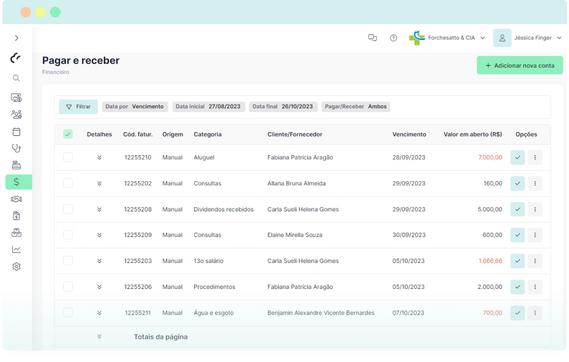Select the checkbox for invoice 12255208
The height and width of the screenshot is (362, 569).
click(x=68, y=209)
